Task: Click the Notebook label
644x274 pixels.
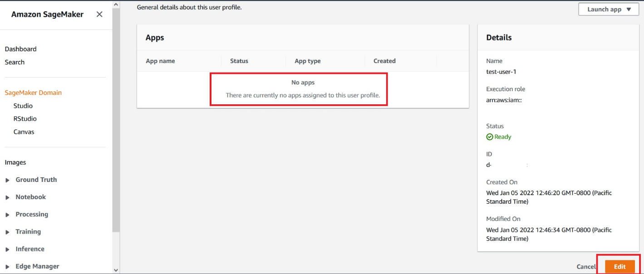Action: click(x=31, y=197)
